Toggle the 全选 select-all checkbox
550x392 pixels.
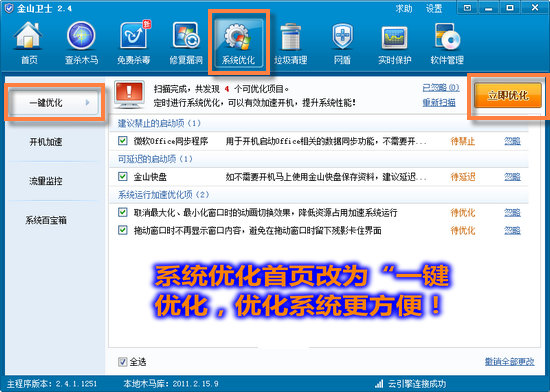(122, 361)
